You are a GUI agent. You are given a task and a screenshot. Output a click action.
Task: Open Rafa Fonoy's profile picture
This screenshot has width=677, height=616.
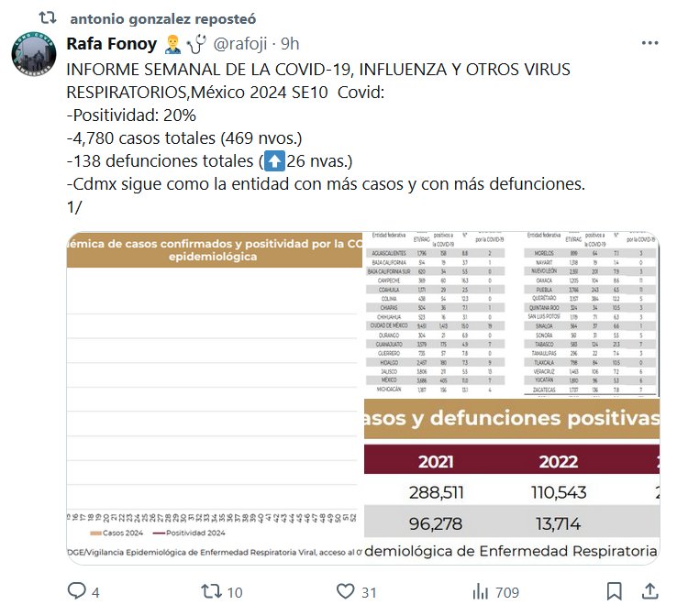(x=36, y=57)
